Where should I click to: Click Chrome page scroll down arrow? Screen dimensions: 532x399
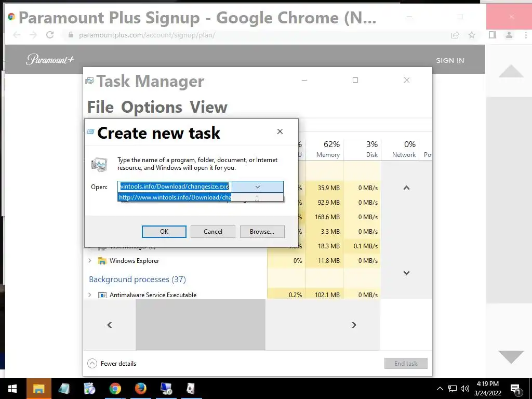[511, 357]
